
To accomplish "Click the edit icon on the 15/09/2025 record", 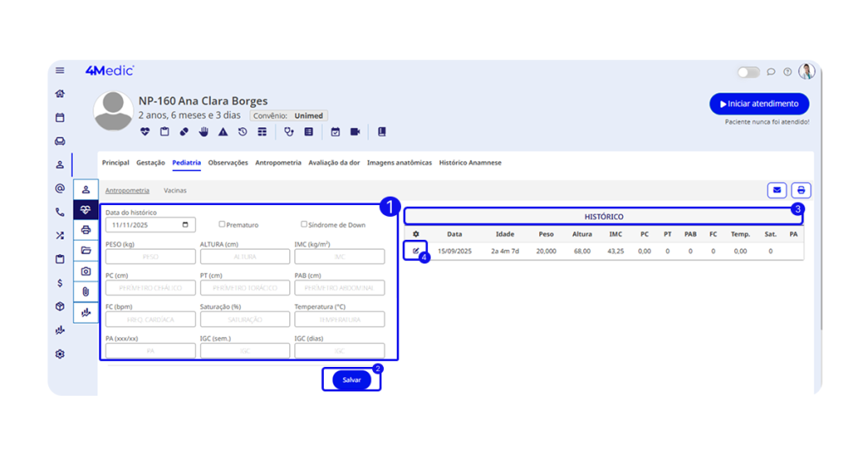I will click(x=415, y=251).
